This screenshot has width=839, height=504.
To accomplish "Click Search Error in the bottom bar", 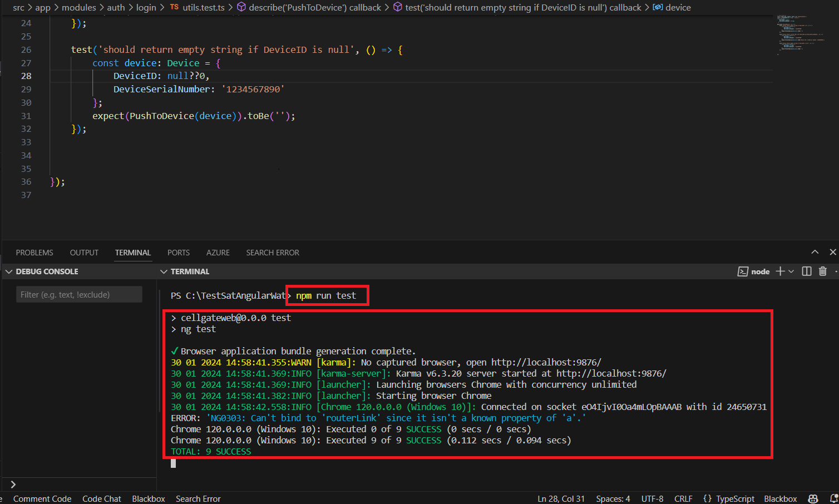I will click(x=198, y=498).
